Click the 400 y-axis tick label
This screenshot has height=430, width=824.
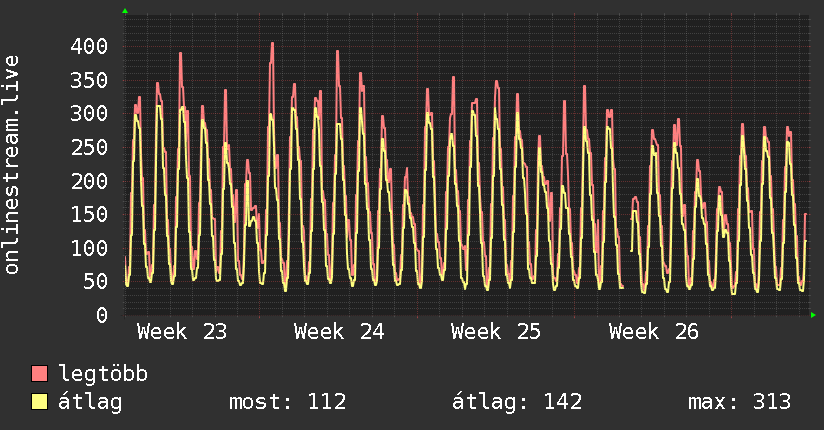click(89, 46)
